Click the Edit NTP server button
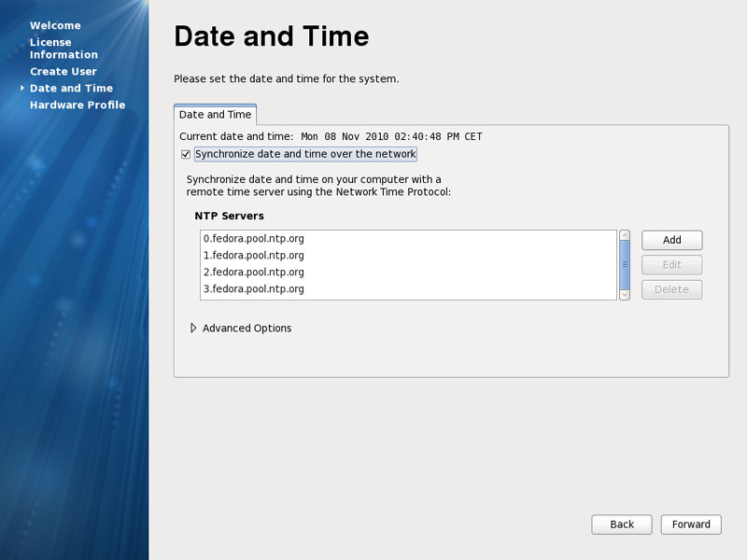The height and width of the screenshot is (560, 747). (x=671, y=265)
